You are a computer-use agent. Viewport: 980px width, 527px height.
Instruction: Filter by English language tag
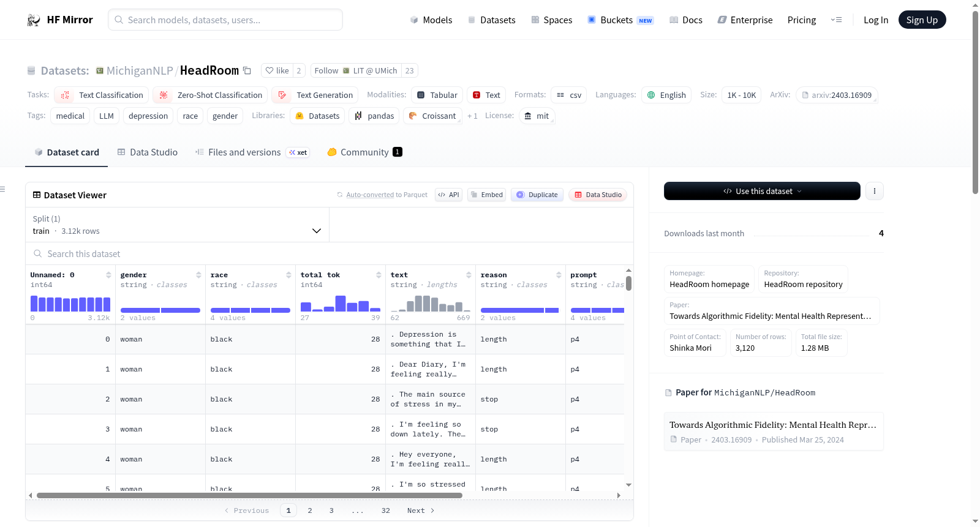pyautogui.click(x=666, y=95)
